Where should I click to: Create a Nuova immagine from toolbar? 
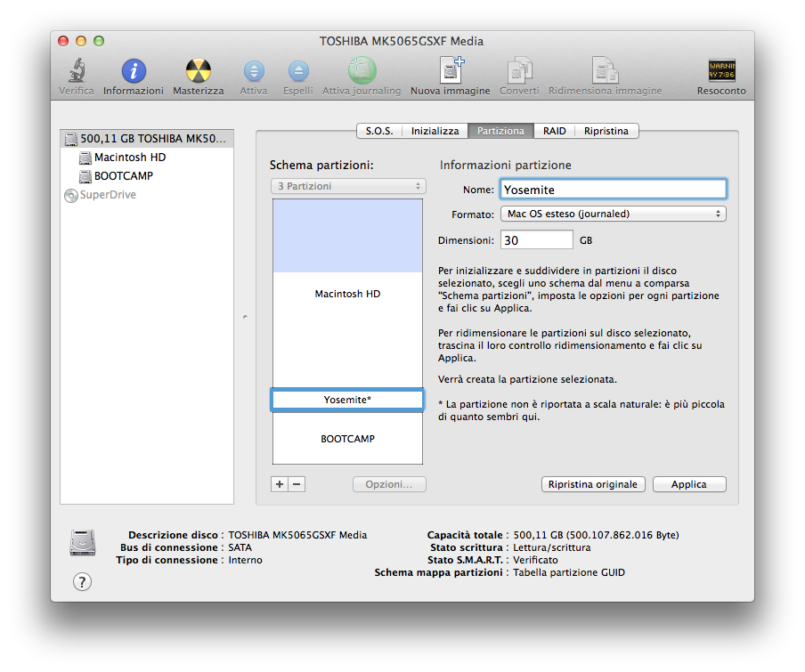pos(451,70)
